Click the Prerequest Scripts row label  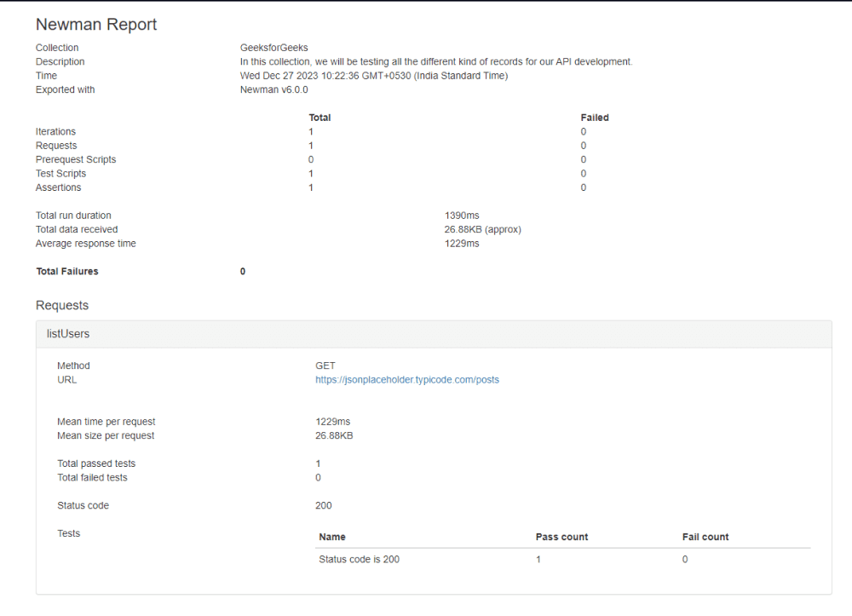(x=76, y=159)
